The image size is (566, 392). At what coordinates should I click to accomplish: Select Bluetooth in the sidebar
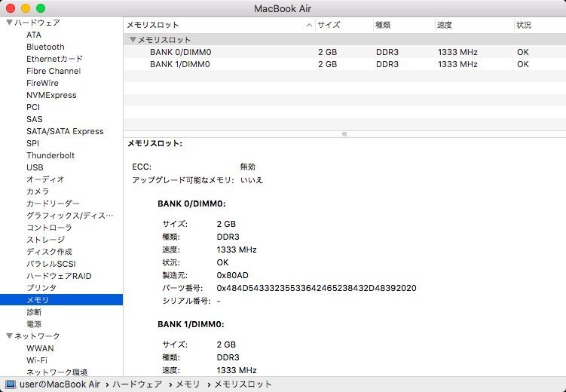click(x=45, y=47)
